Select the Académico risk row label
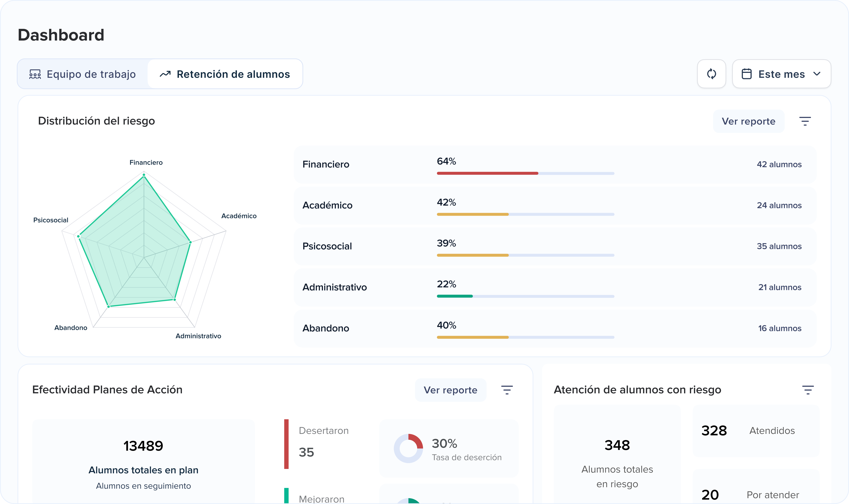849x504 pixels. [x=328, y=205]
